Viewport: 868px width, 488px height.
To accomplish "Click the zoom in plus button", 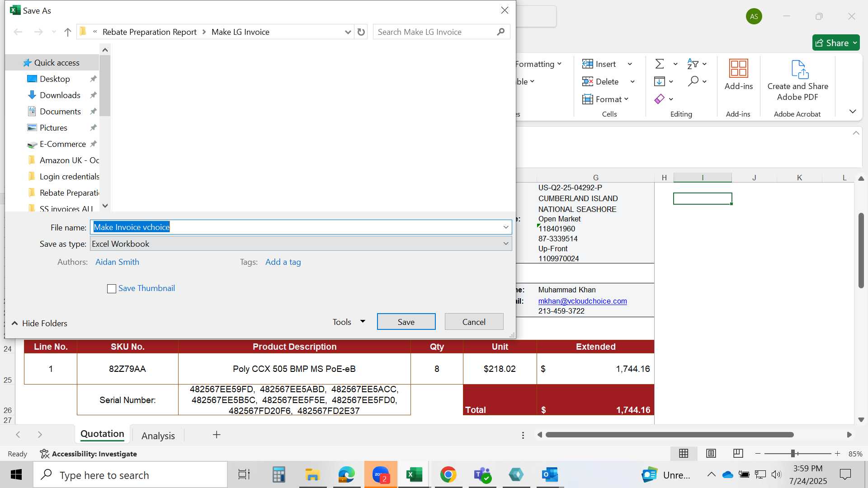I will [x=837, y=454].
